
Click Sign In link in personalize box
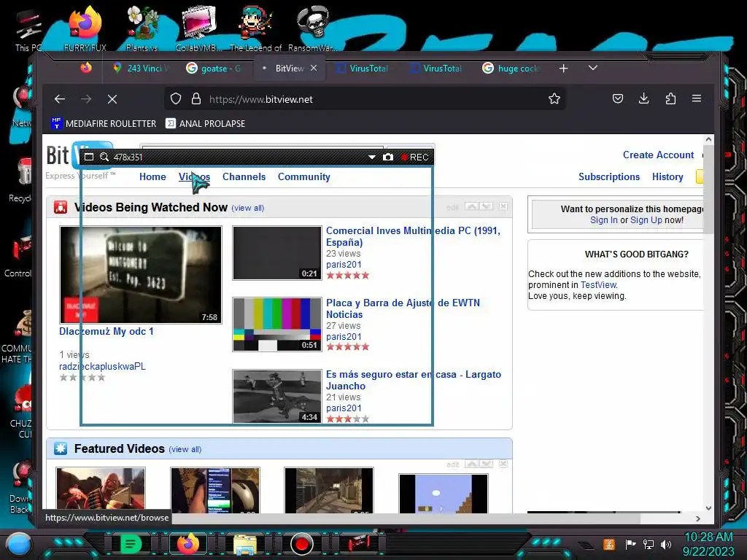click(603, 220)
